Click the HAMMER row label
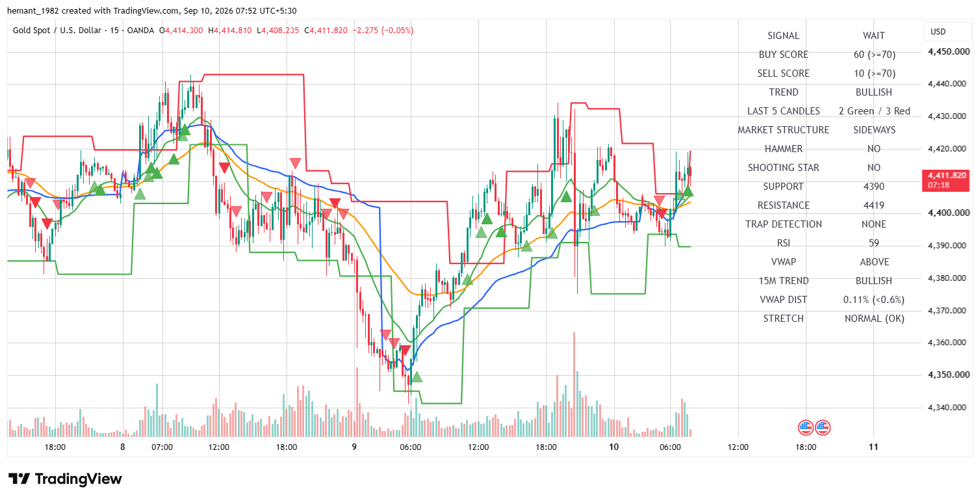Viewport: 980px width, 500px height. (783, 149)
